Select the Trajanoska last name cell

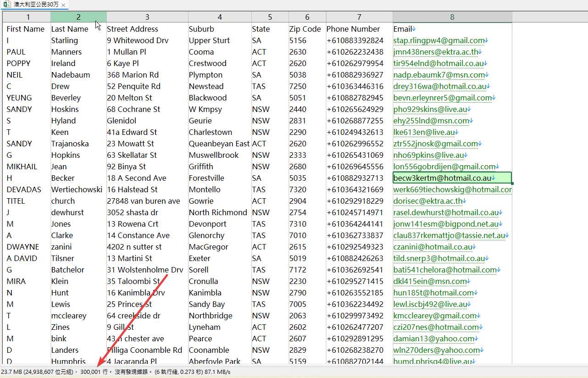[78, 144]
